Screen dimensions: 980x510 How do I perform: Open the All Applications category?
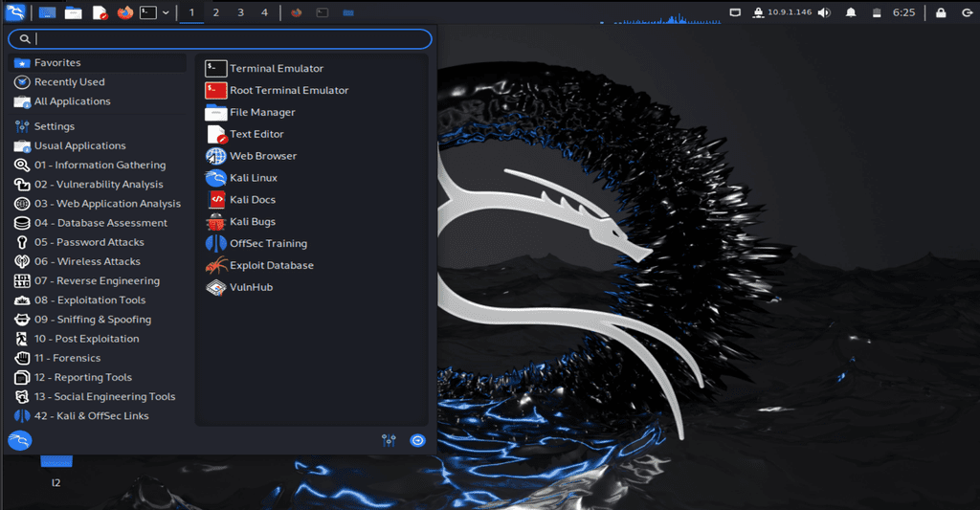point(99,101)
